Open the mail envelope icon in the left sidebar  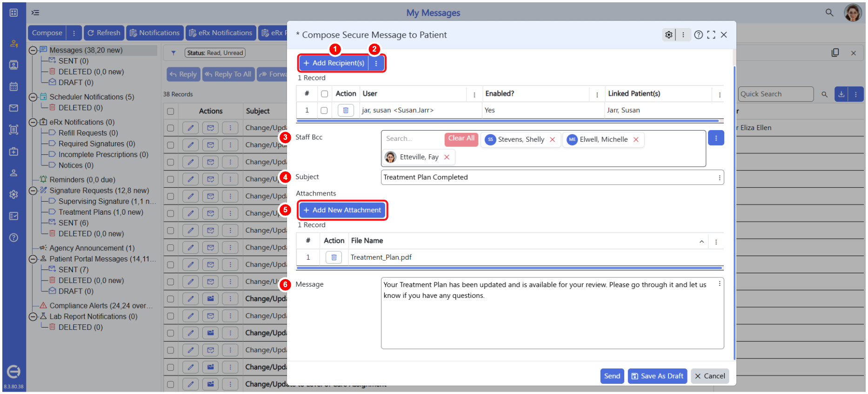13,108
